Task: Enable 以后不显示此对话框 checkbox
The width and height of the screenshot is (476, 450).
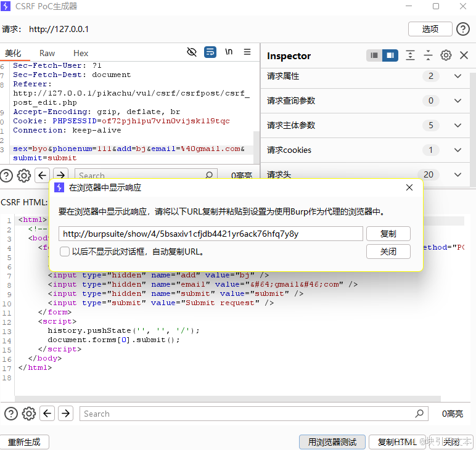Action: pyautogui.click(x=64, y=252)
